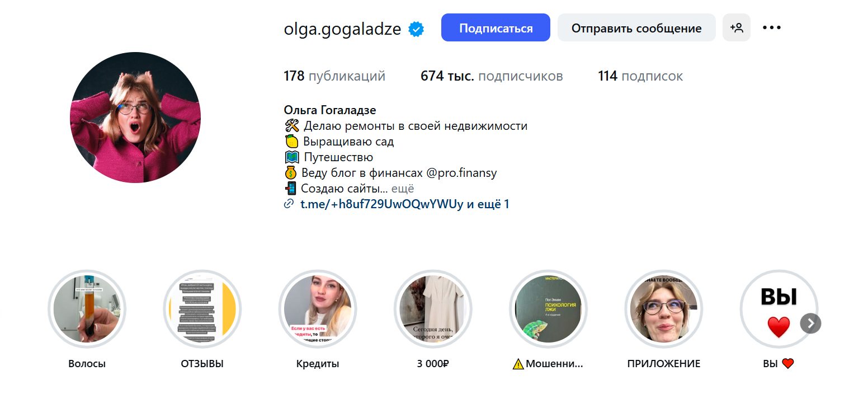Open the ОТЗЫВЫ story highlight

(202, 309)
